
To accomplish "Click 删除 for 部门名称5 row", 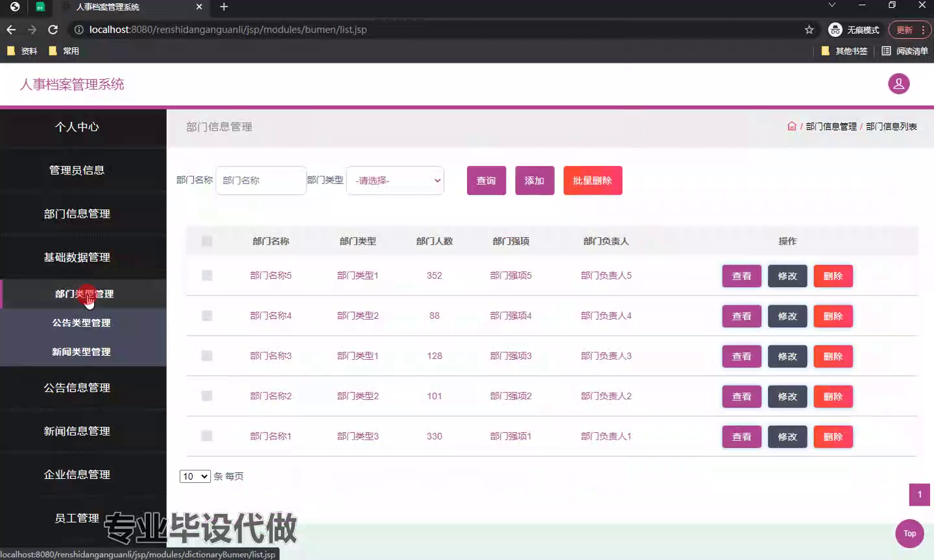I will point(833,276).
